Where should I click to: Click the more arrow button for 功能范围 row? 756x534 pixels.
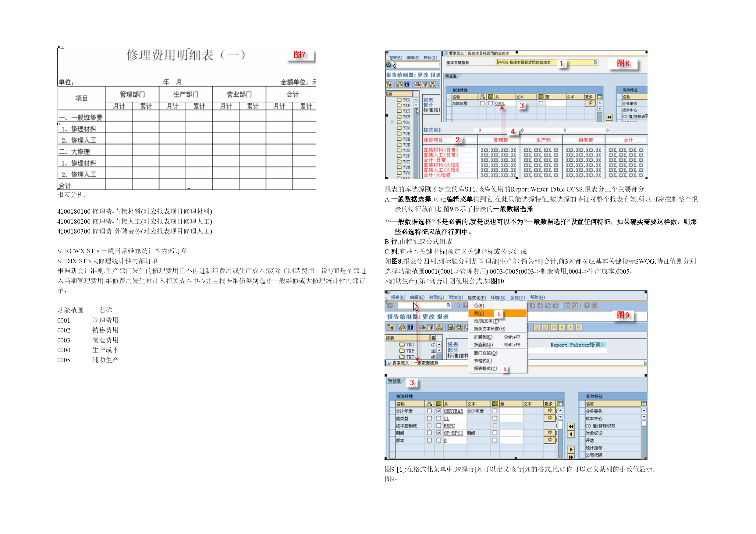590,103
